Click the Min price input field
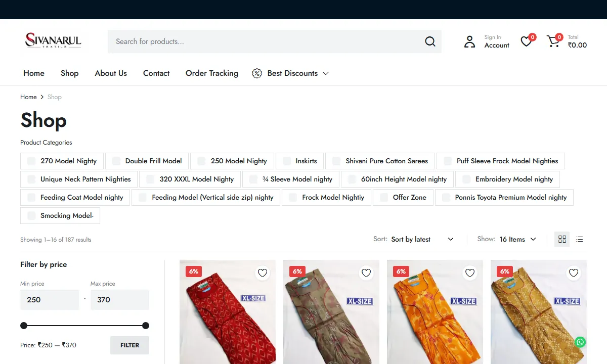The height and width of the screenshot is (364, 607). [50, 300]
